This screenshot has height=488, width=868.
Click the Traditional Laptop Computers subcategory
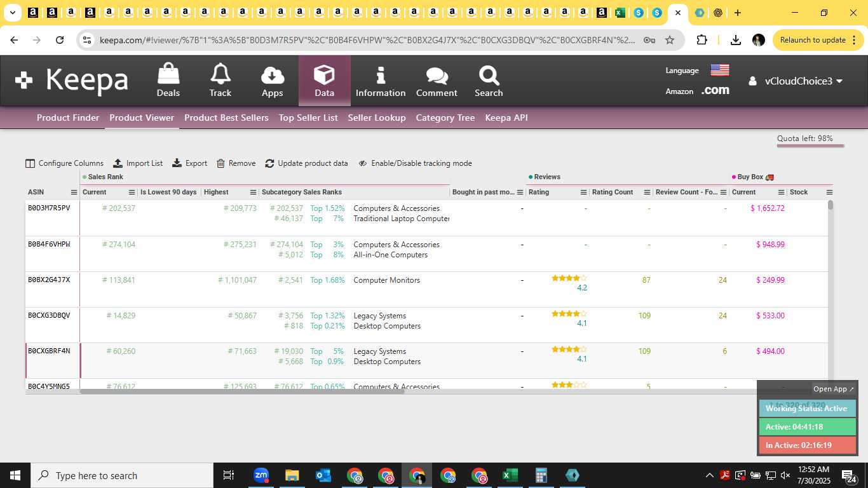402,219
